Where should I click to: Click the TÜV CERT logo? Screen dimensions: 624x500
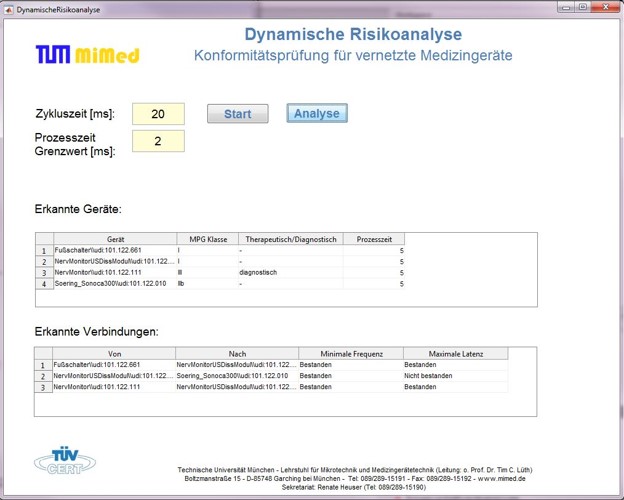[65, 461]
